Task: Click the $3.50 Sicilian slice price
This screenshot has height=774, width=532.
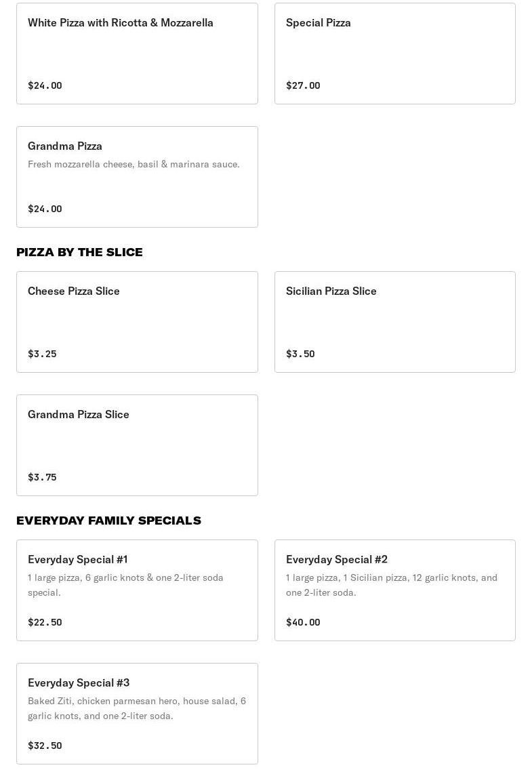Action: tap(300, 354)
